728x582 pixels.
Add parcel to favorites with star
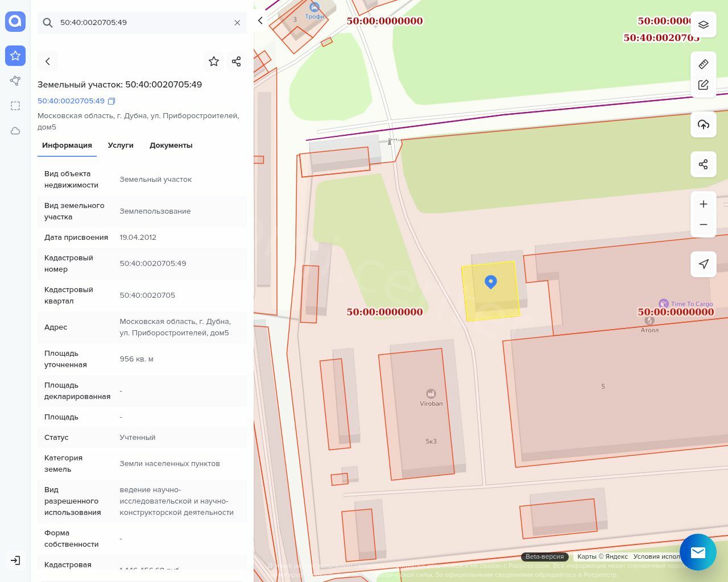(214, 61)
